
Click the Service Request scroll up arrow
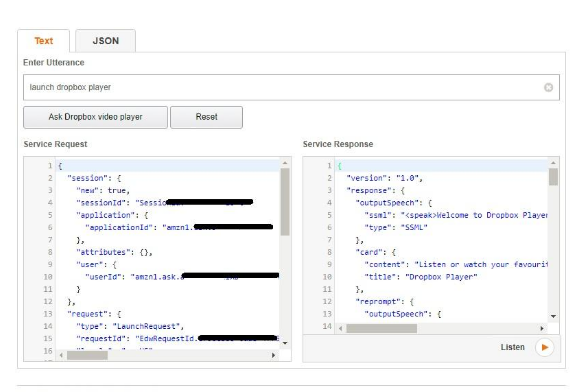click(285, 163)
